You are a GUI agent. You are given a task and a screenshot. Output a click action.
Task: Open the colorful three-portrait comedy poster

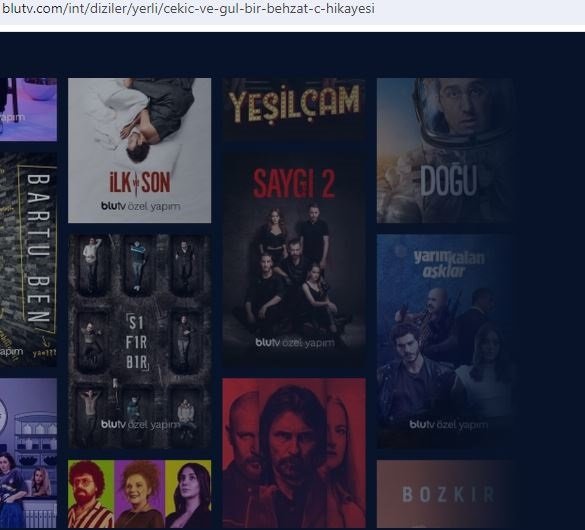[140, 494]
